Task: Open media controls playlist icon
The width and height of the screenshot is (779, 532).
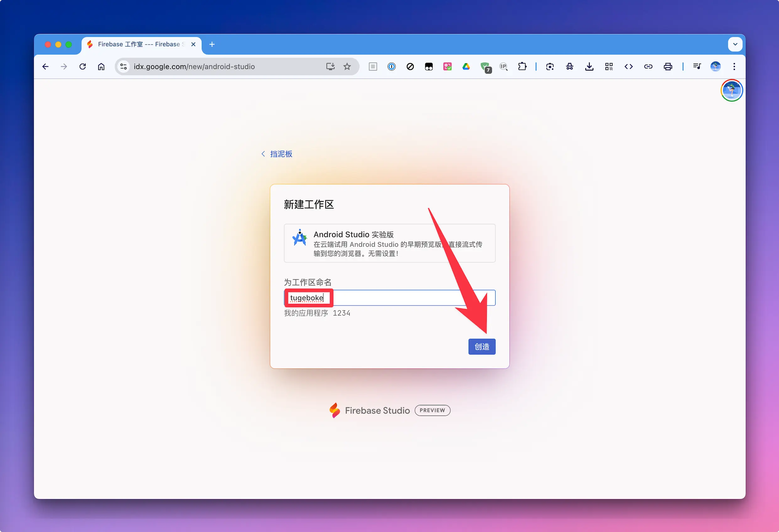Action: [697, 67]
